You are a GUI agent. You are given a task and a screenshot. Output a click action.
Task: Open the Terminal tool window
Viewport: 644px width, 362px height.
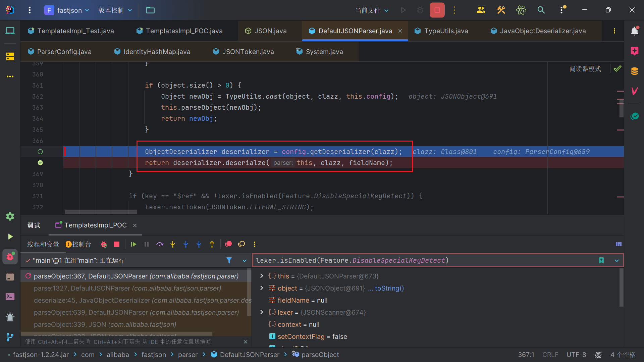[x=10, y=297]
